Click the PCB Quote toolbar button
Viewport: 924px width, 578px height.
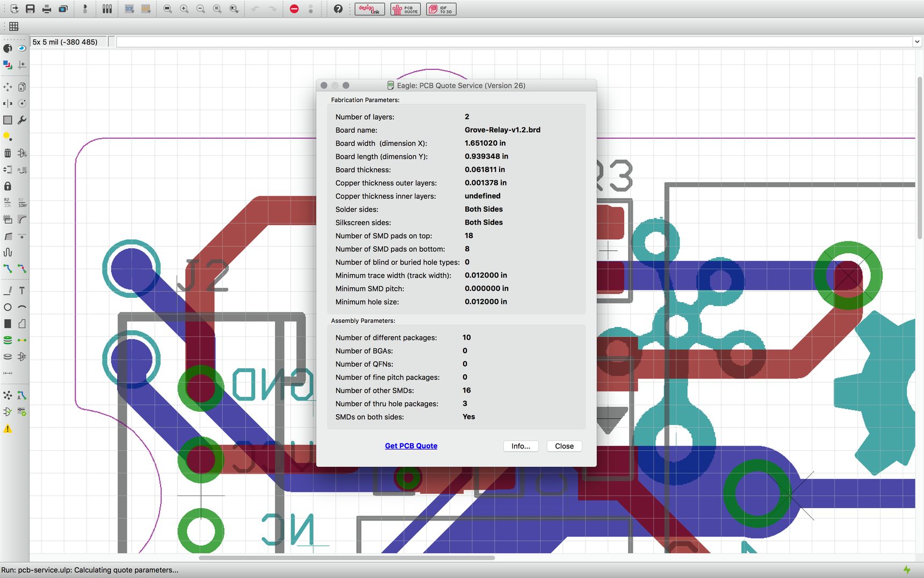coord(405,9)
